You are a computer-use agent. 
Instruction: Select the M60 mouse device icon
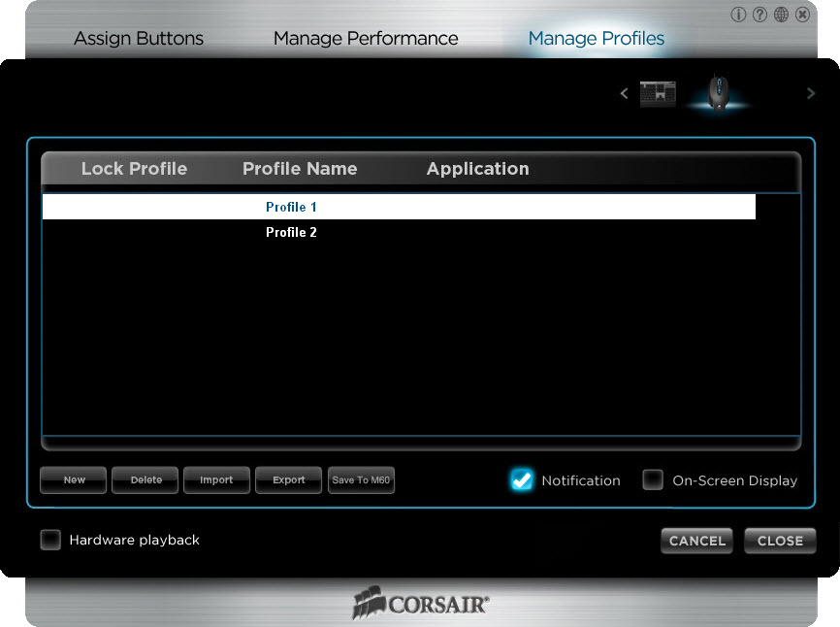(x=718, y=93)
